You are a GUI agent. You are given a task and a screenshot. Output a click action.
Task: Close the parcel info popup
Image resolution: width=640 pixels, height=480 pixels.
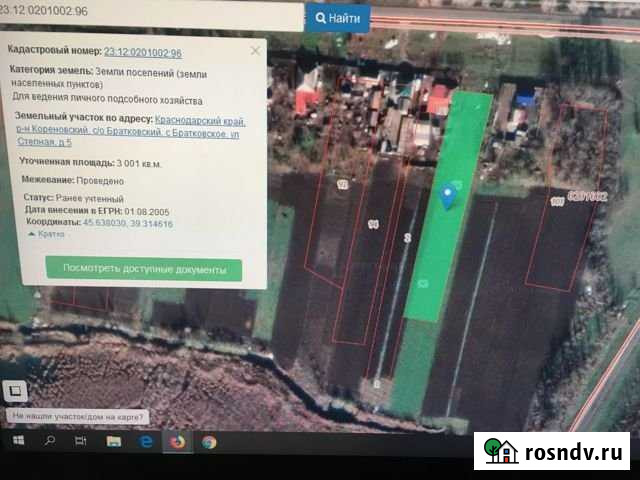254,49
